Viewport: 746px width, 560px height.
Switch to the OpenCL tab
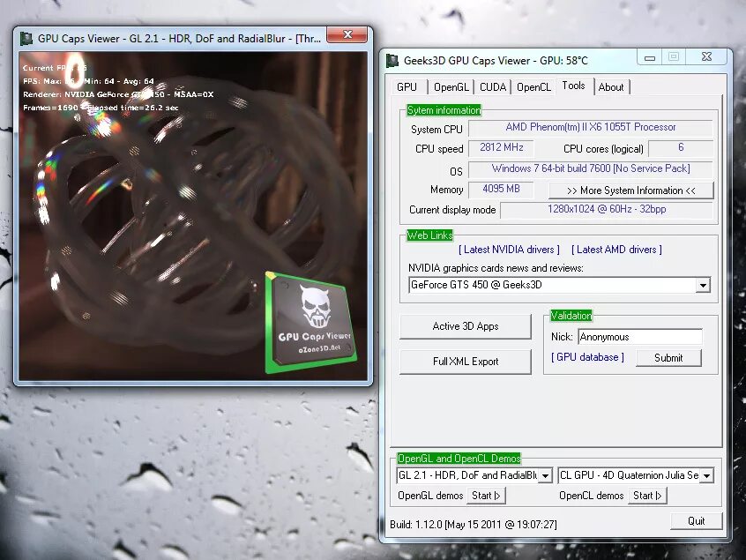533,87
